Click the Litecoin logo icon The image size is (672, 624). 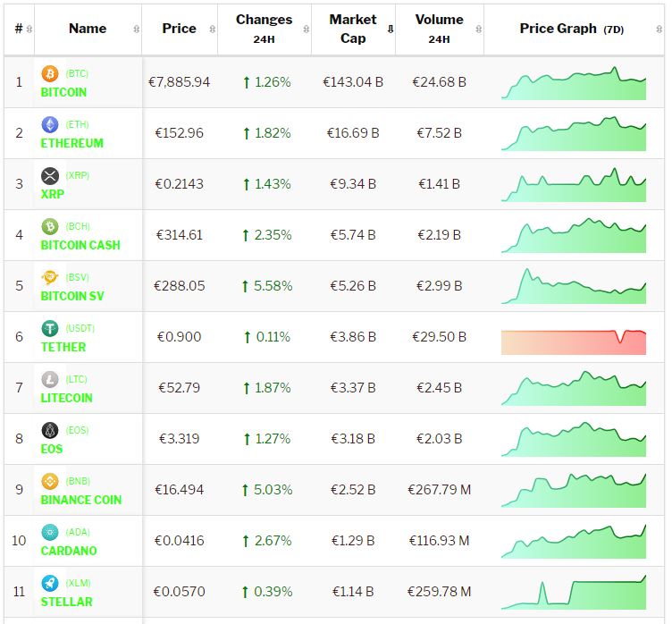[50, 379]
